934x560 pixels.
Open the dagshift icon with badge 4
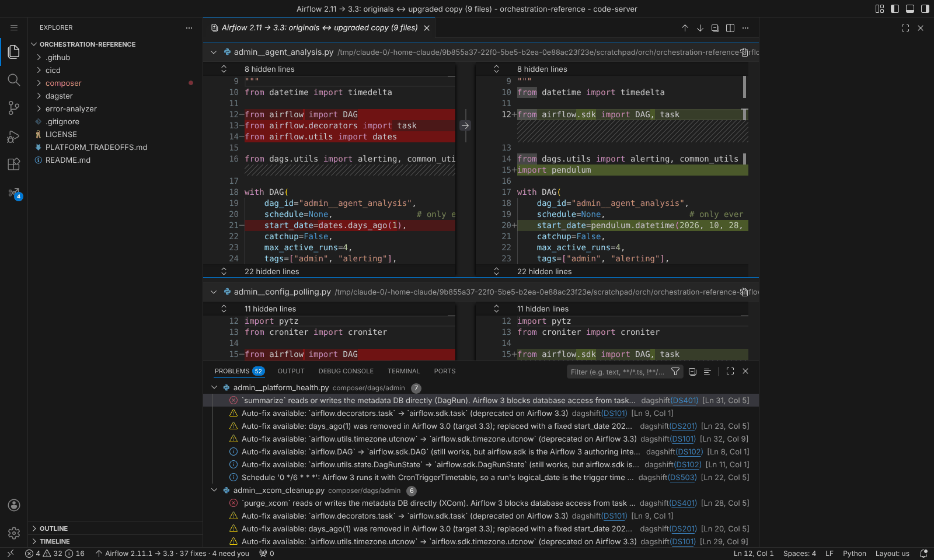pyautogui.click(x=14, y=193)
